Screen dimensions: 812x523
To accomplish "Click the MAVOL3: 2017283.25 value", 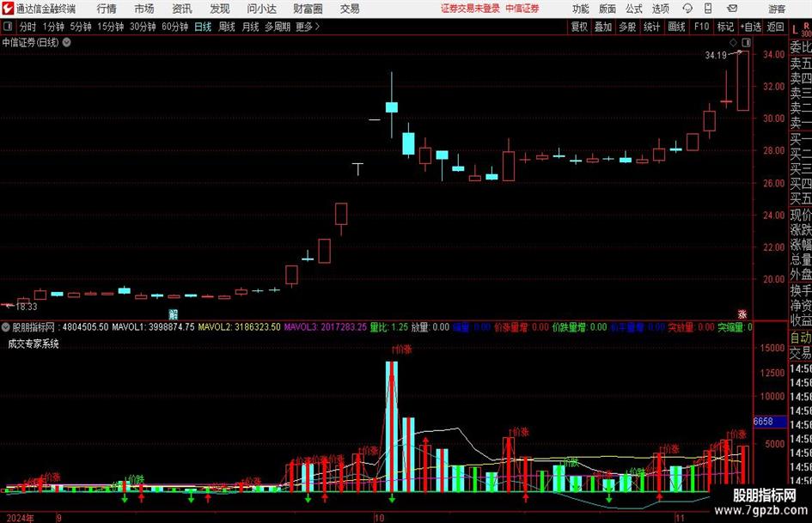I will click(x=325, y=327).
